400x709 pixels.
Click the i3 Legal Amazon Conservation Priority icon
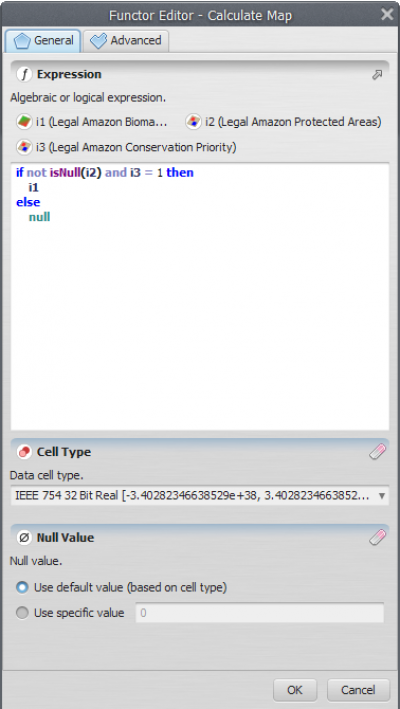pos(24,147)
